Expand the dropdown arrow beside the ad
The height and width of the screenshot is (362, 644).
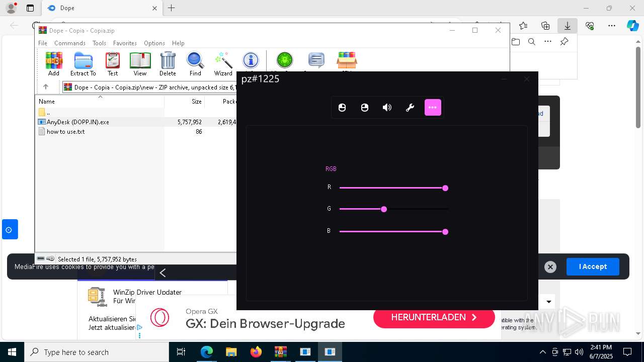(549, 302)
